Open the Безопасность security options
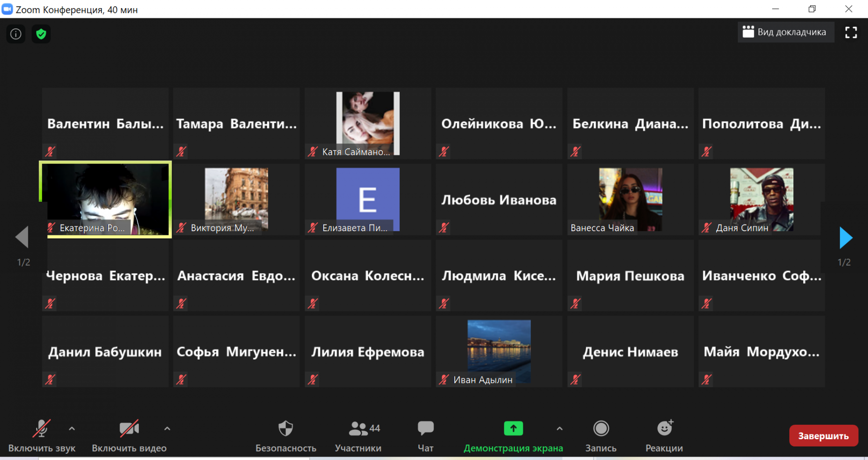Viewport: 868px width, 460px height. (285, 436)
